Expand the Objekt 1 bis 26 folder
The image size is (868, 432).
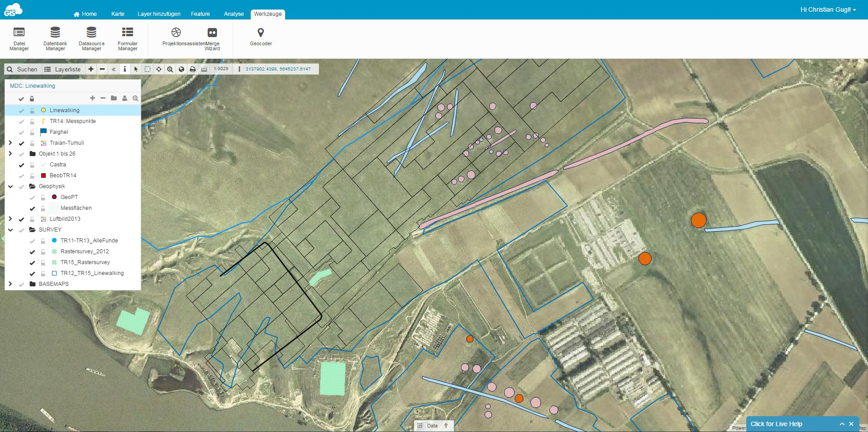pos(10,154)
